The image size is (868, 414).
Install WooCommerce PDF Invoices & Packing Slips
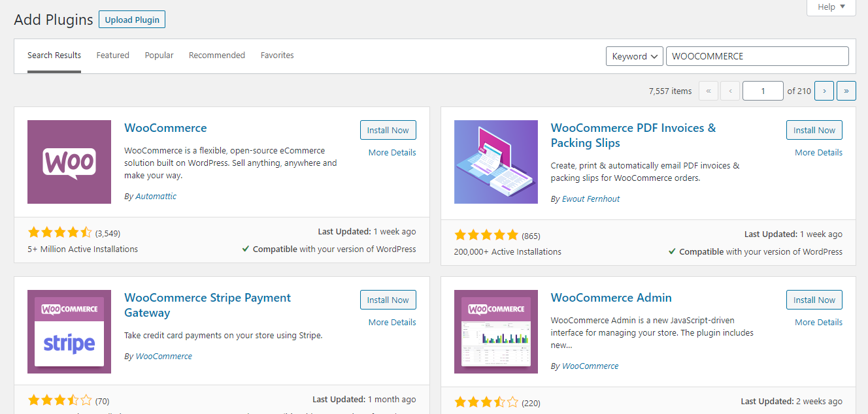point(814,130)
